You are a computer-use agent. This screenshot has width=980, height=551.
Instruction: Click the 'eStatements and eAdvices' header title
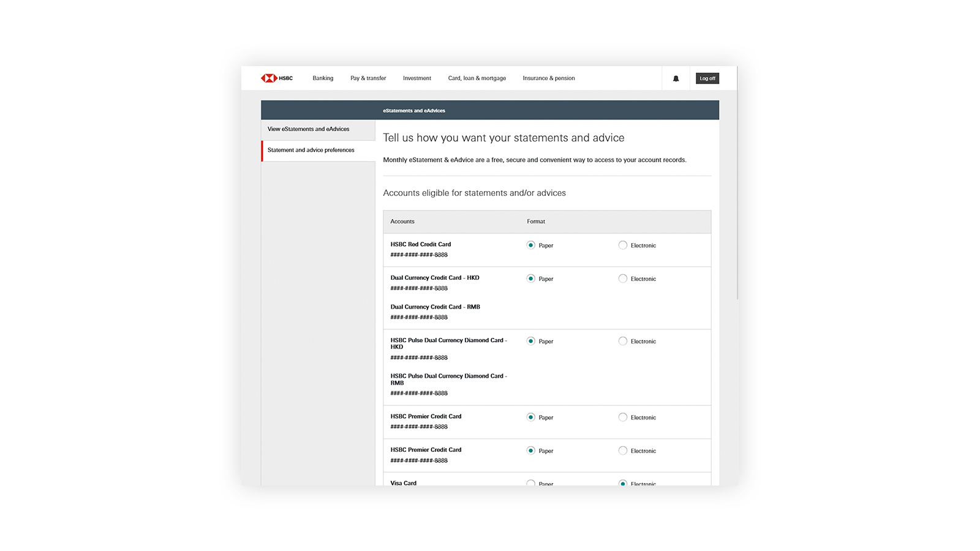click(x=414, y=111)
